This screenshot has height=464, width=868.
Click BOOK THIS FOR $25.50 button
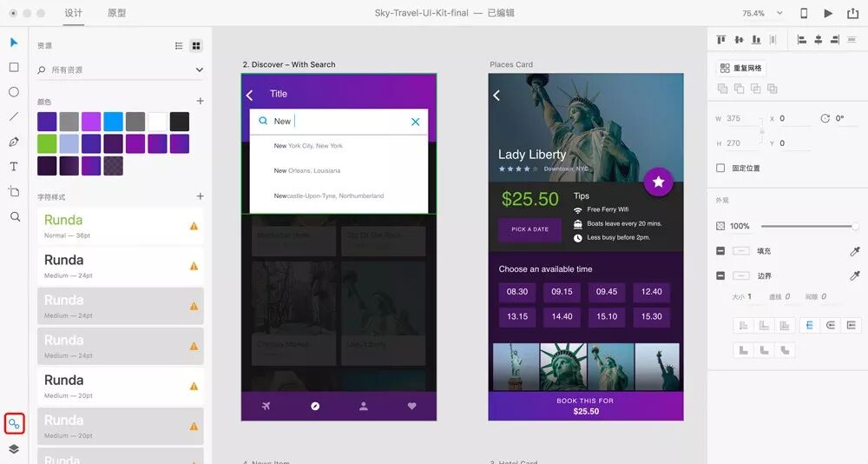pos(586,406)
